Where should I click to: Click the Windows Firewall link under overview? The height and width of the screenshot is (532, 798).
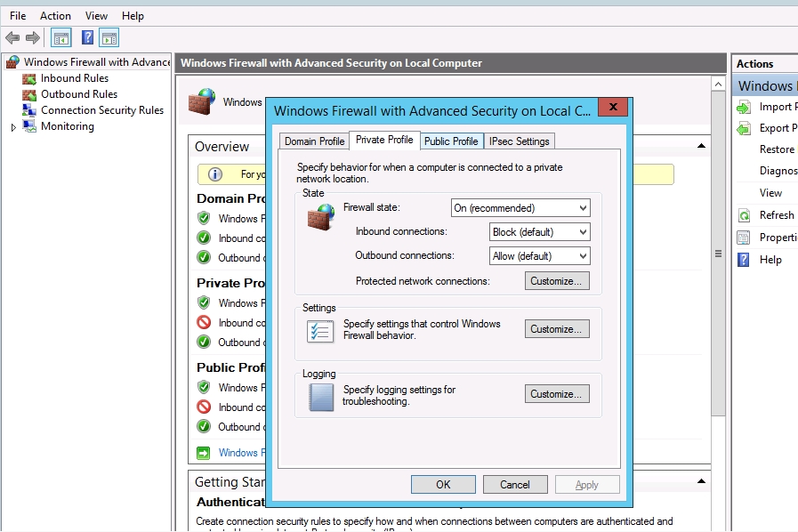pyautogui.click(x=242, y=453)
